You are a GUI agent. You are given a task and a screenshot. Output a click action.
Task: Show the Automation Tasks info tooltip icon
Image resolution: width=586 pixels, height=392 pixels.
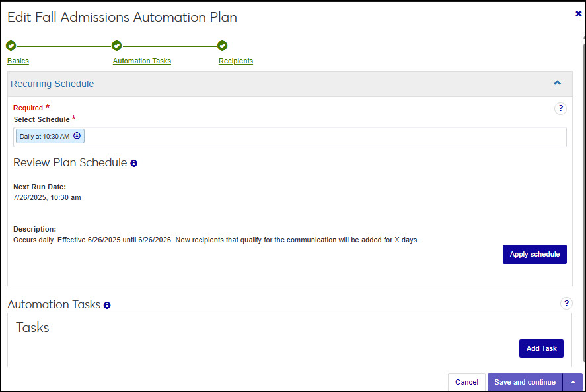pyautogui.click(x=107, y=305)
